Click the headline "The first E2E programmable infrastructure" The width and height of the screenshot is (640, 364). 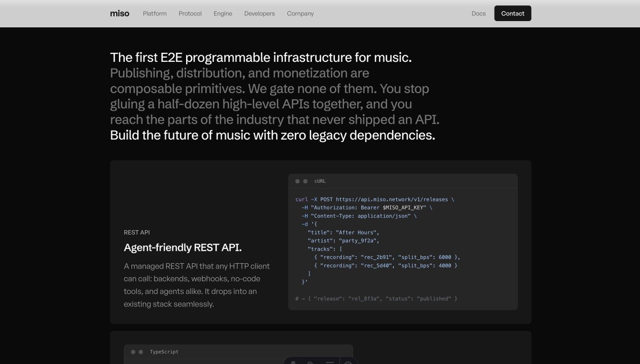pos(261,58)
